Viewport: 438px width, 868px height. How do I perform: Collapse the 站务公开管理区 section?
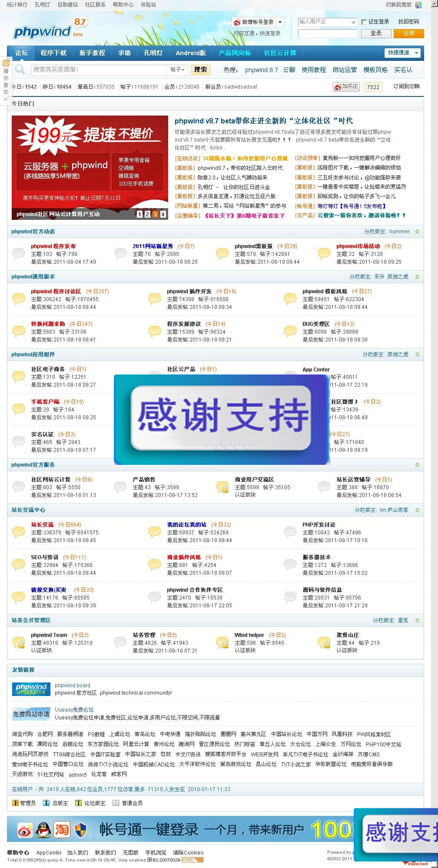[x=417, y=620]
